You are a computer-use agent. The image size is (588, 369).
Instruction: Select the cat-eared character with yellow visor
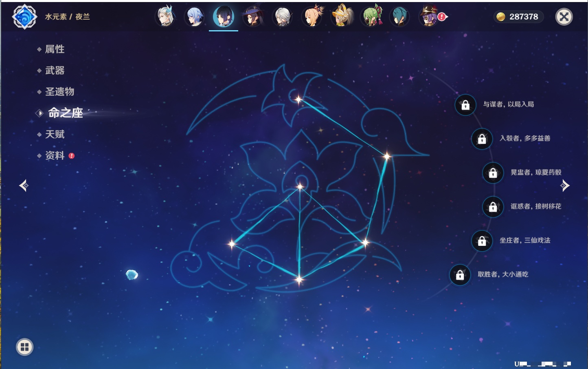342,16
